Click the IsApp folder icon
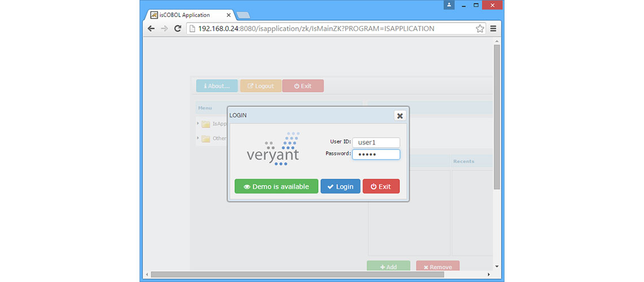 (206, 124)
